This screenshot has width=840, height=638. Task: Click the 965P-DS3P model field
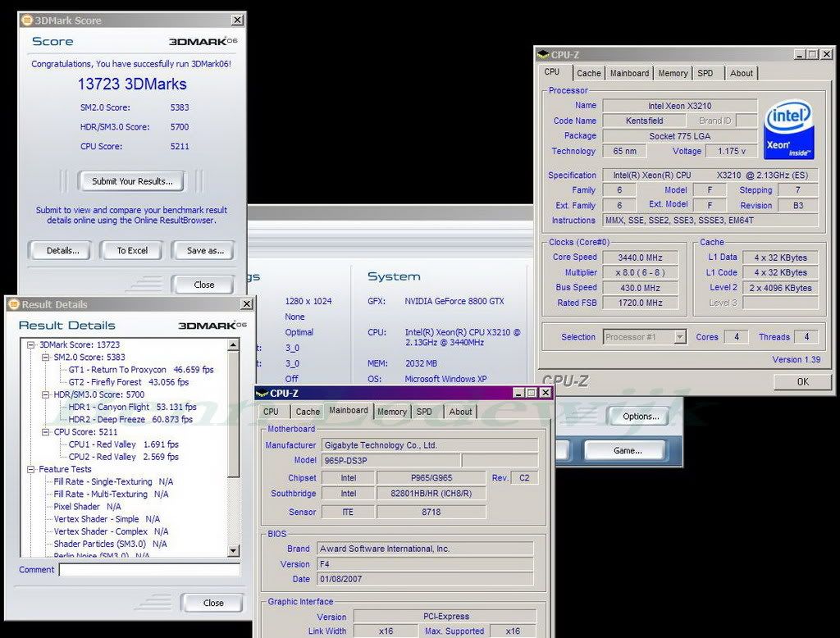tap(390, 461)
